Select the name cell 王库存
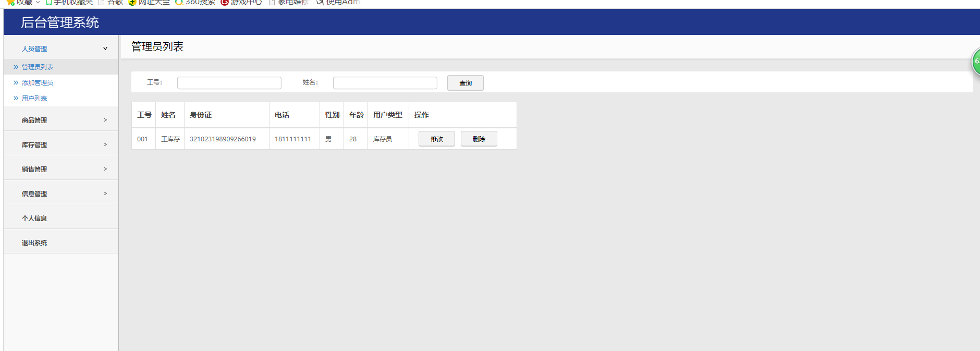This screenshot has height=351, width=980. click(x=170, y=139)
